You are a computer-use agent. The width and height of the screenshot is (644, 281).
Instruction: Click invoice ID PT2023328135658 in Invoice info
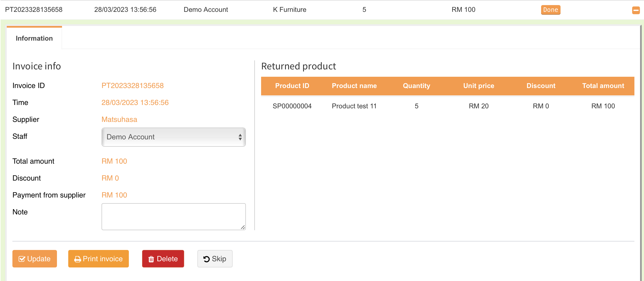133,86
